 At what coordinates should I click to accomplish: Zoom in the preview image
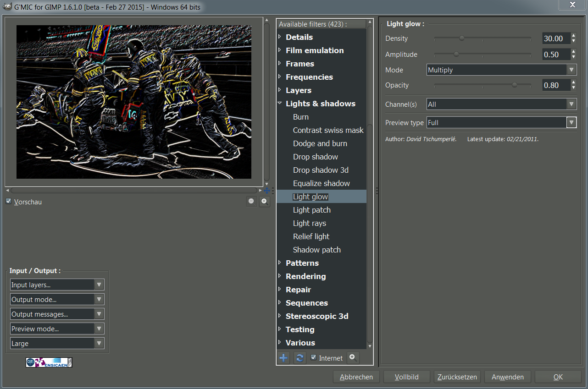tap(264, 202)
